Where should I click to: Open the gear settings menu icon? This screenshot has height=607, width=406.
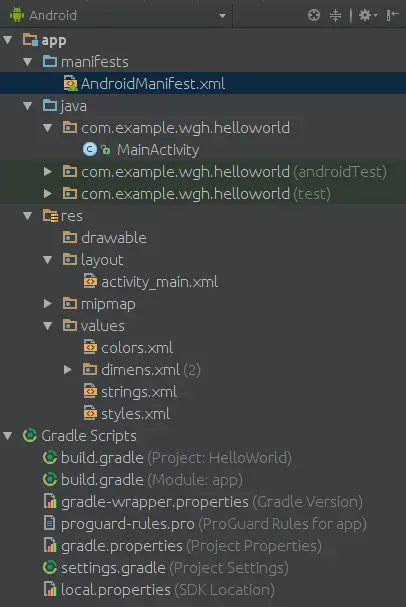point(367,15)
